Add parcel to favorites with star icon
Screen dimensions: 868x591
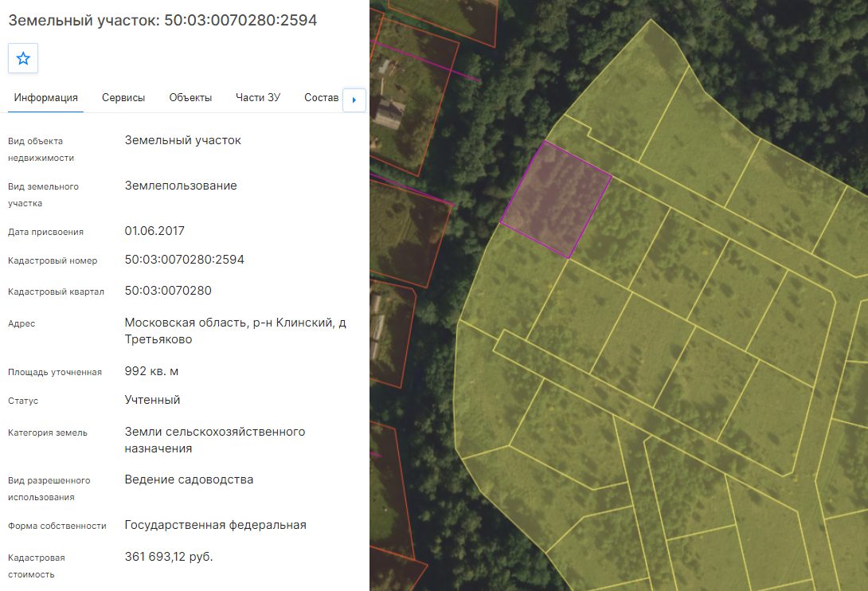click(23, 58)
